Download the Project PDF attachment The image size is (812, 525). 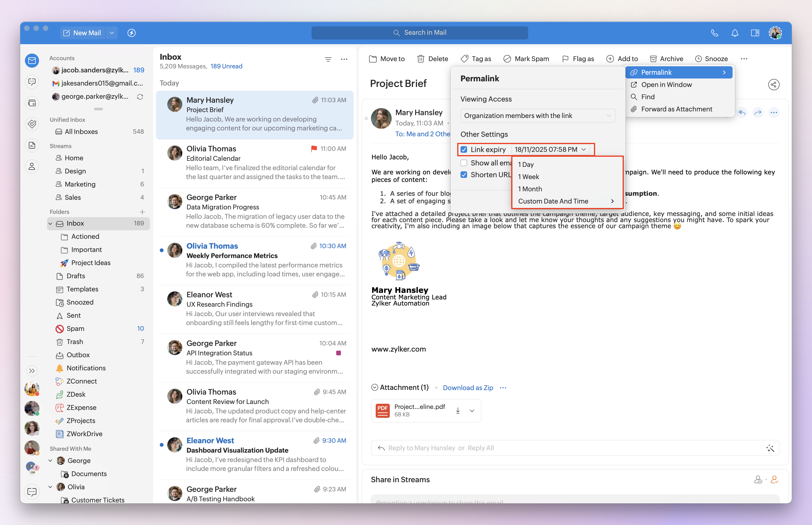pyautogui.click(x=458, y=411)
